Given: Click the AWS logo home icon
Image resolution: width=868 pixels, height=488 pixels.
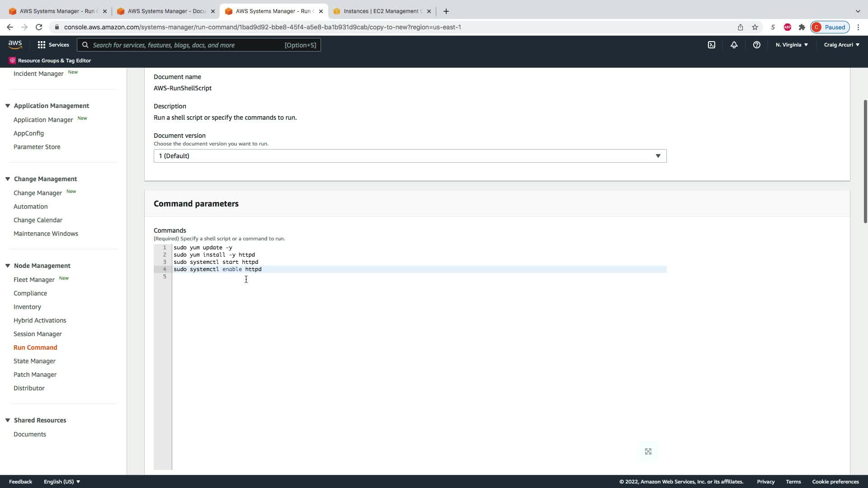Looking at the screenshot, I should pos(15,45).
